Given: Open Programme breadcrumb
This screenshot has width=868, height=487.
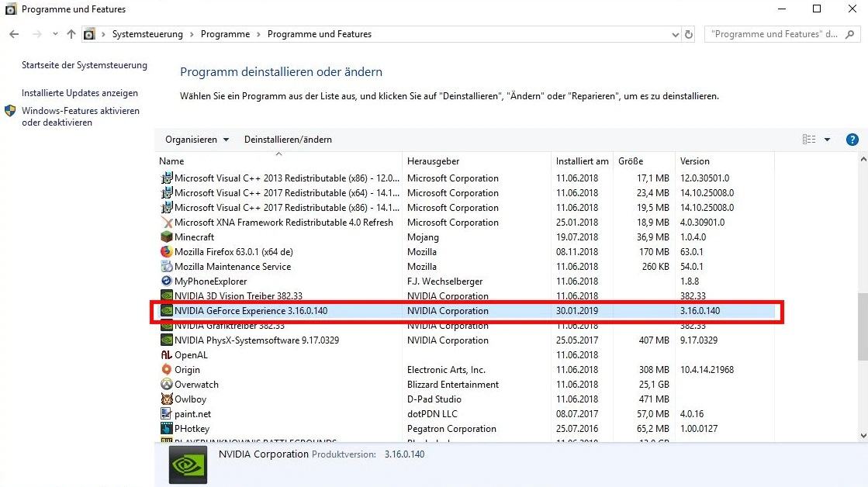Looking at the screenshot, I should [225, 34].
